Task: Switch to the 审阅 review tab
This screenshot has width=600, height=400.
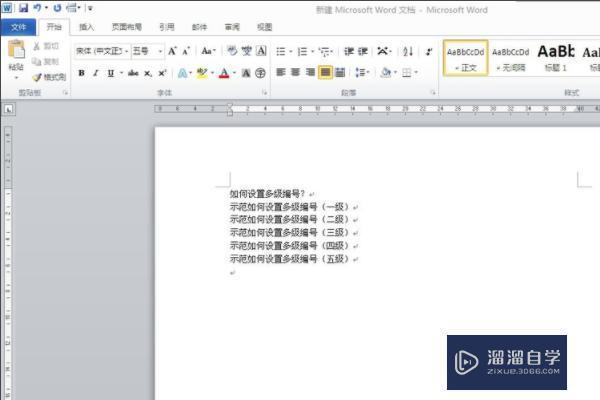Action: click(x=232, y=27)
